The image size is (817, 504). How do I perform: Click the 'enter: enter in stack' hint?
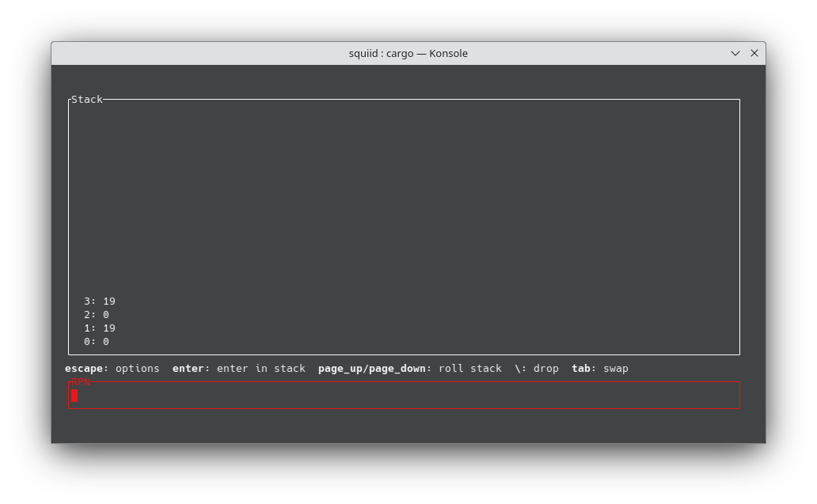238,368
